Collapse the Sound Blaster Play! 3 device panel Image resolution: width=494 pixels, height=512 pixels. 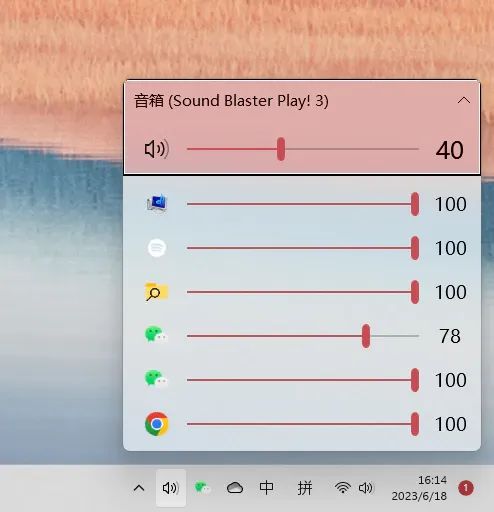coord(464,100)
